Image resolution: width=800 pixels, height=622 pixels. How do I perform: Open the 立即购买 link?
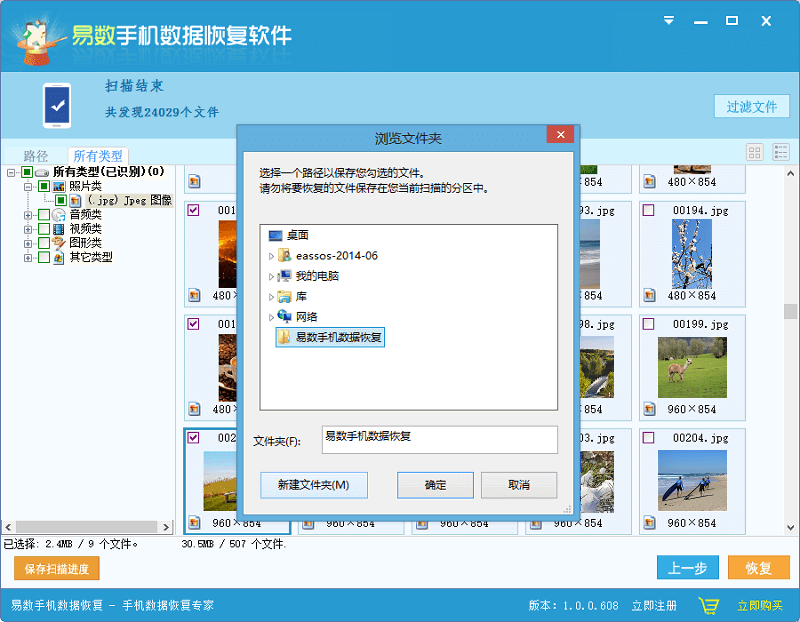(x=760, y=606)
